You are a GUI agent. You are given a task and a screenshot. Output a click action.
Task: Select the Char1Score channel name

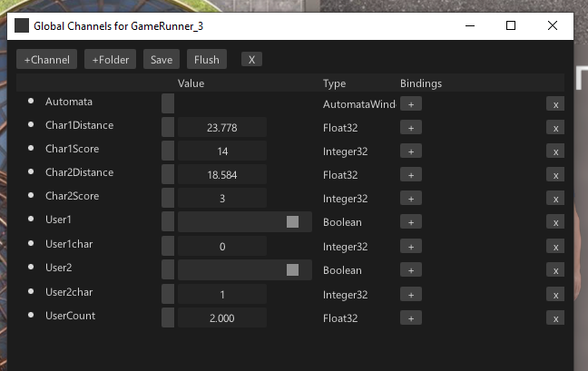(72, 149)
